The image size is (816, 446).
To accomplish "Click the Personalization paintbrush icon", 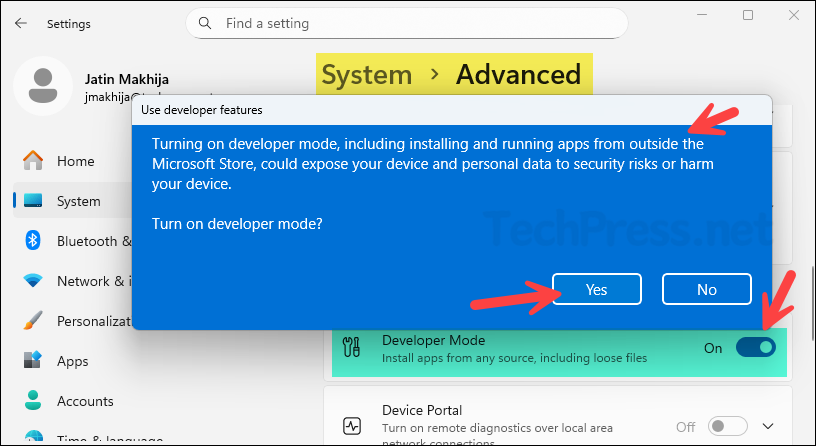I will (33, 321).
